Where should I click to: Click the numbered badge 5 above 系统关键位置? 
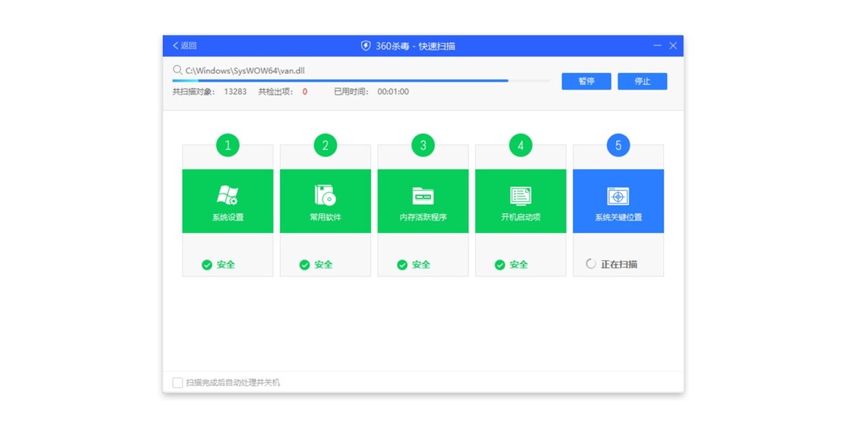coord(618,145)
